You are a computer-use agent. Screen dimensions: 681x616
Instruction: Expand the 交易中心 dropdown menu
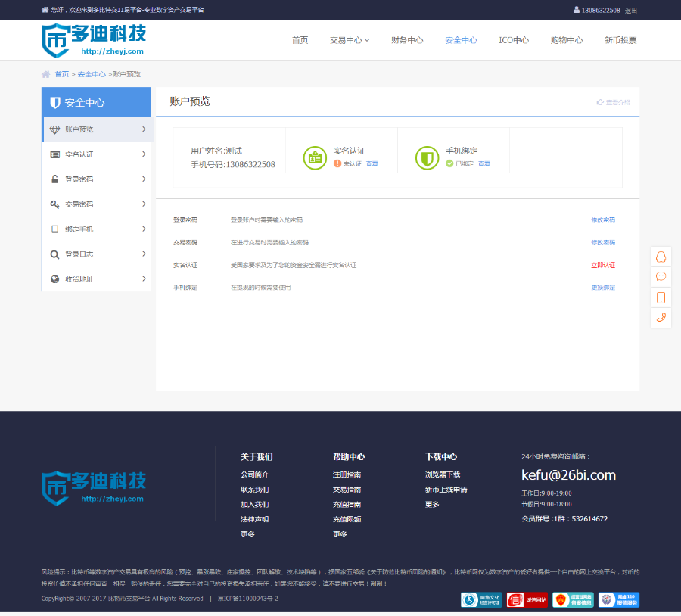350,40
